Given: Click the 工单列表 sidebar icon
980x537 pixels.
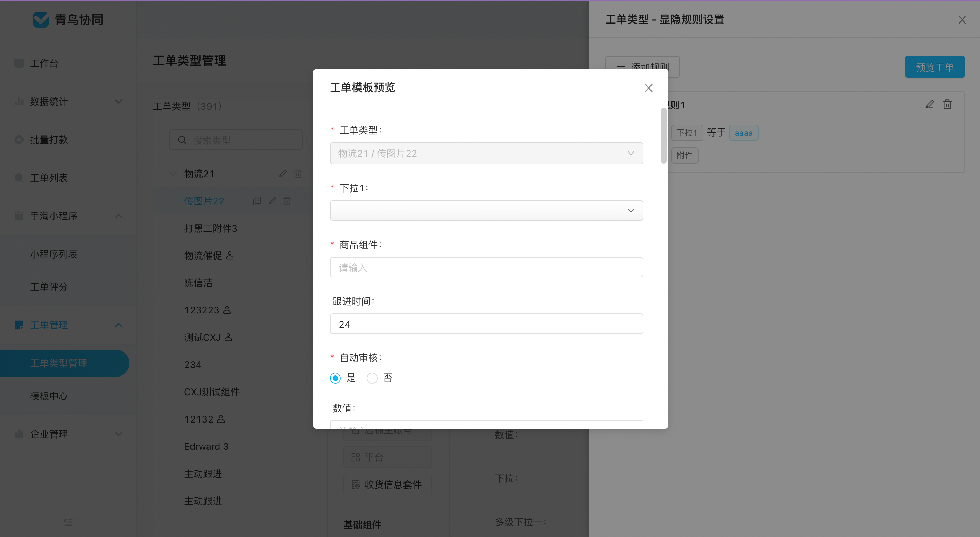Looking at the screenshot, I should pyautogui.click(x=19, y=178).
